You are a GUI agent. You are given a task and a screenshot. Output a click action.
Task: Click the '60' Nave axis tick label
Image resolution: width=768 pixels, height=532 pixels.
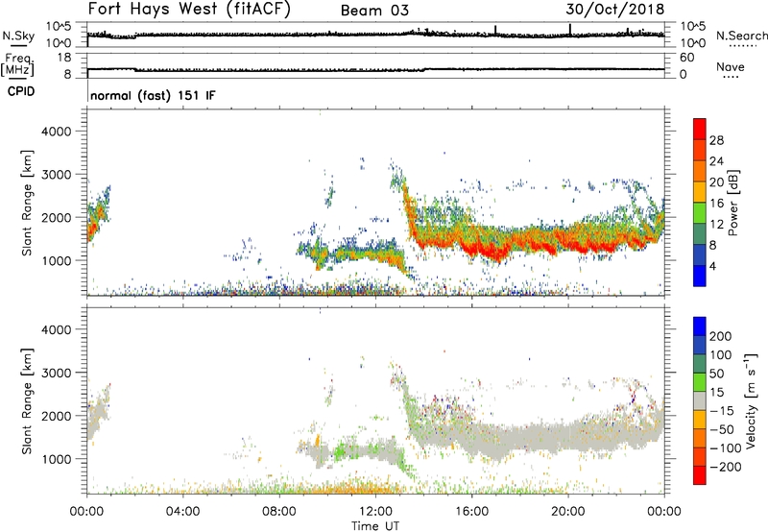(x=686, y=58)
